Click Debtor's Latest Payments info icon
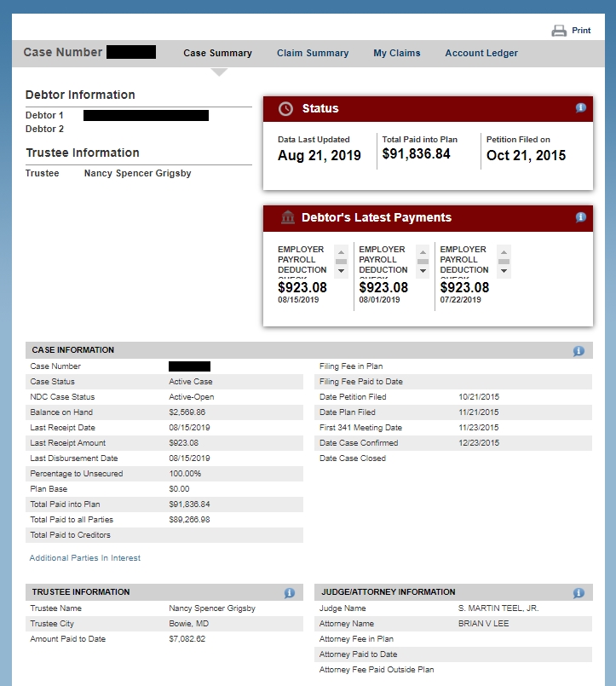Viewport: 616px width, 686px height. [580, 217]
